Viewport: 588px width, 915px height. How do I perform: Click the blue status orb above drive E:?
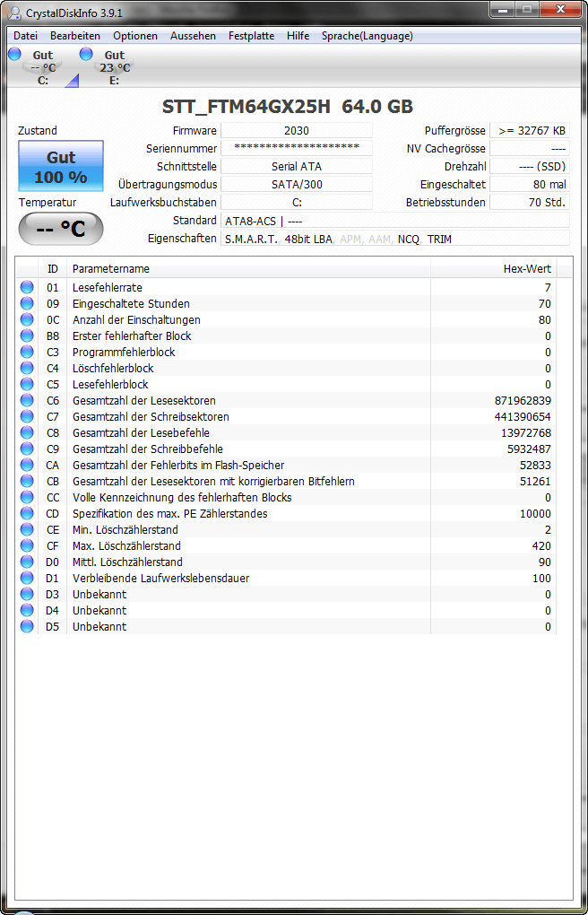(x=86, y=54)
